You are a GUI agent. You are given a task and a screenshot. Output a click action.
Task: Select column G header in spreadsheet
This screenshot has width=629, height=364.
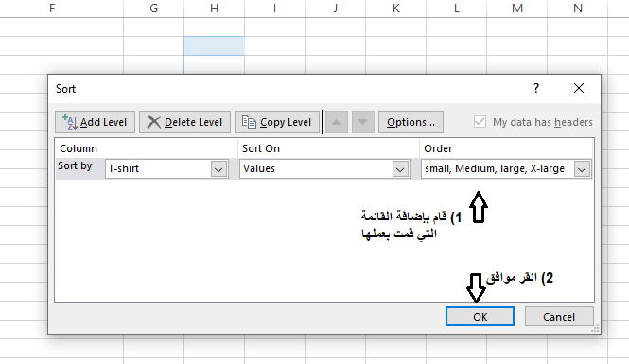(x=153, y=9)
